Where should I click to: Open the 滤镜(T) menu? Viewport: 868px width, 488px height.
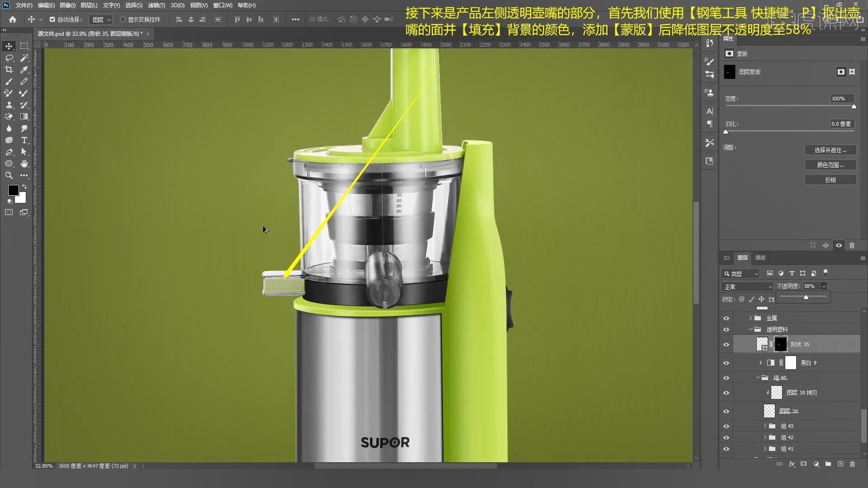click(x=156, y=5)
